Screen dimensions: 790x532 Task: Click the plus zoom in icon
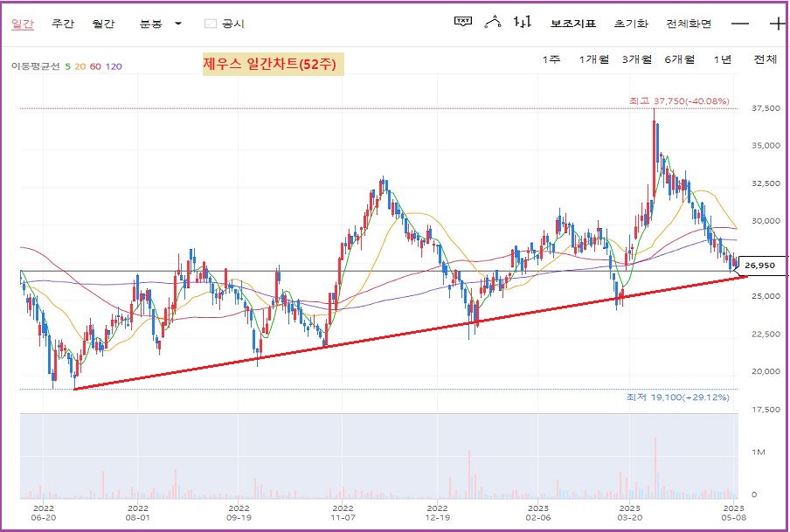click(x=777, y=24)
